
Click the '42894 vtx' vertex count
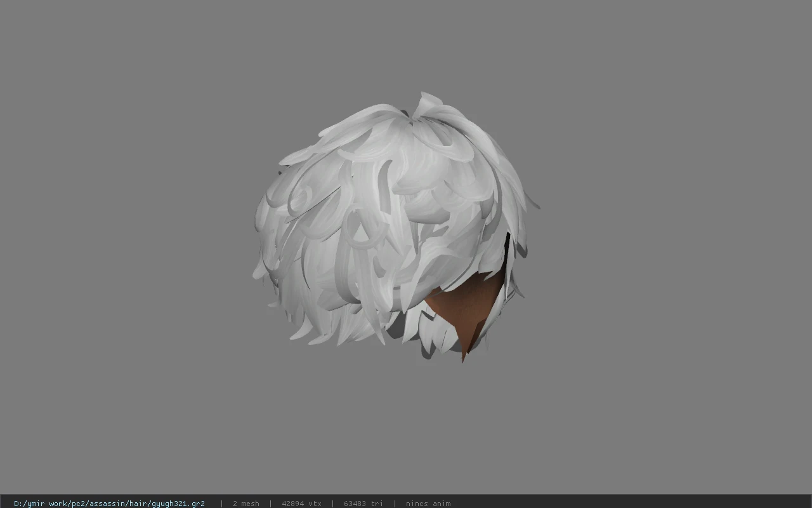pos(301,503)
